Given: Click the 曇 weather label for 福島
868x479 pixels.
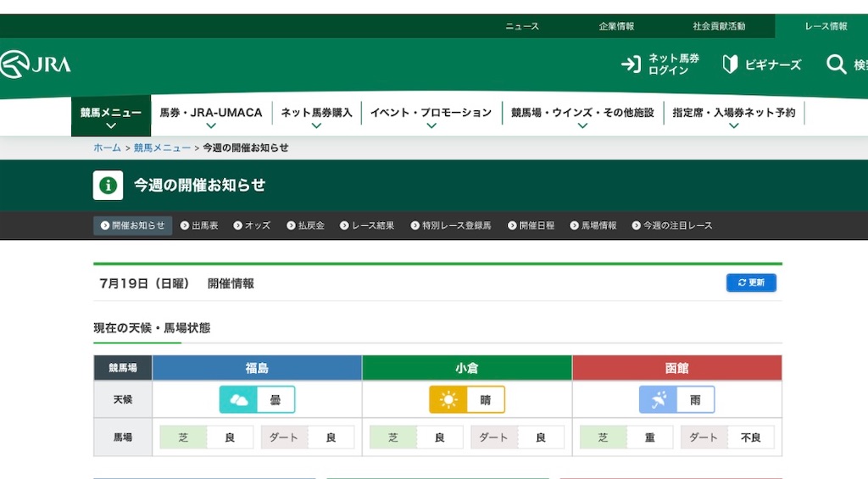Looking at the screenshot, I should [275, 400].
